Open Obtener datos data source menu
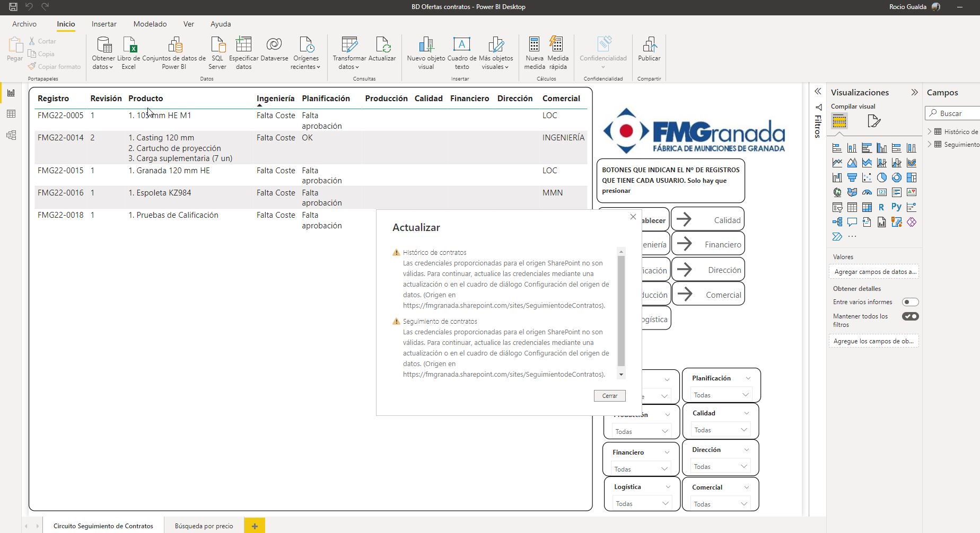This screenshot has height=533, width=980. pos(103,53)
